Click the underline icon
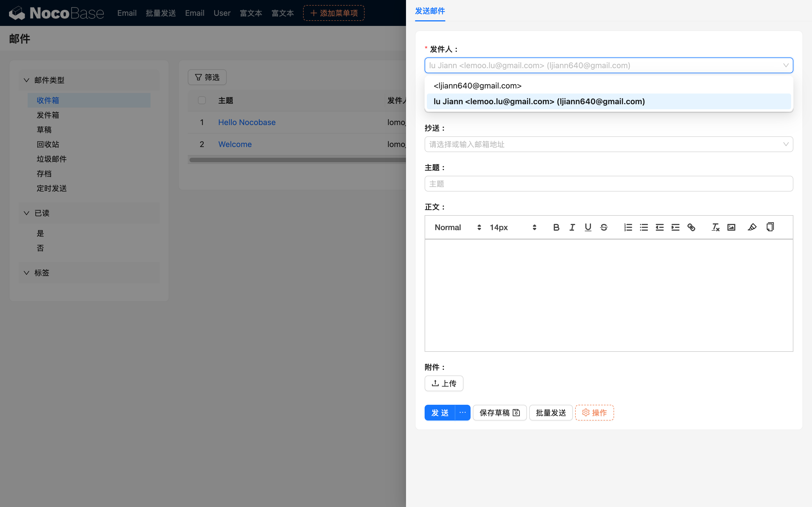The width and height of the screenshot is (812, 507). 588,227
